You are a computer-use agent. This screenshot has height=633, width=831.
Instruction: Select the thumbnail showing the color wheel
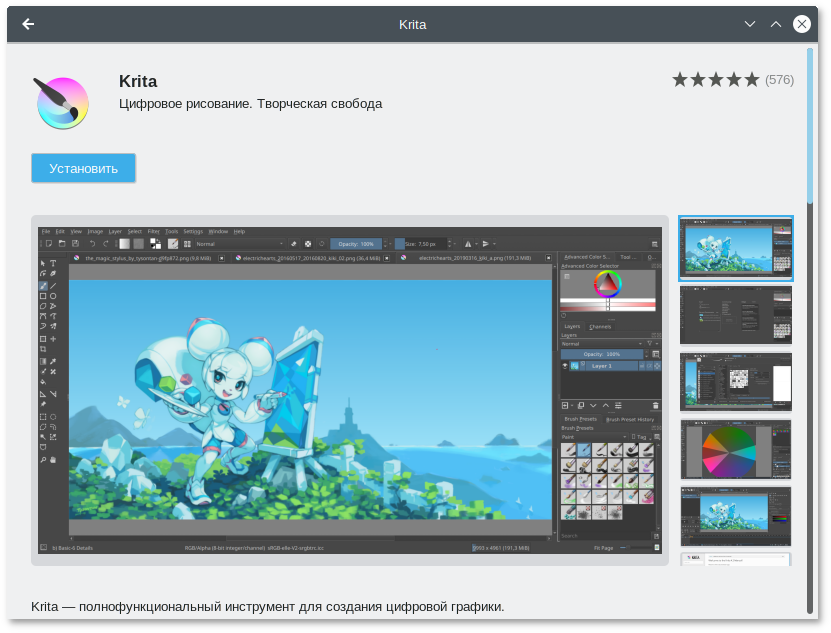[736, 450]
